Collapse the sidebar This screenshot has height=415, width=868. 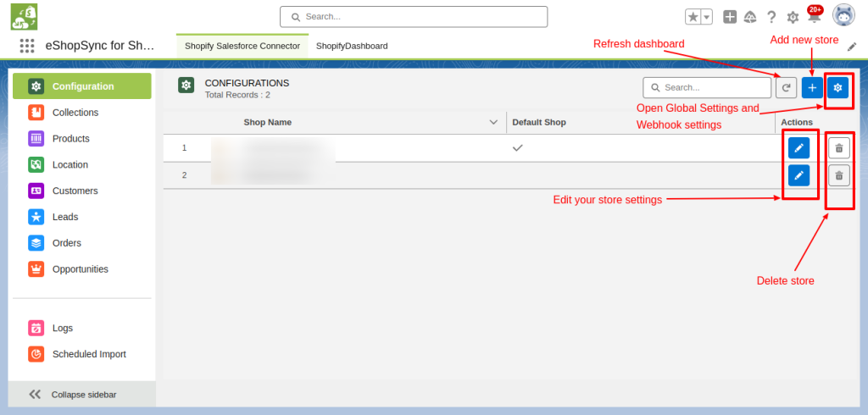(x=82, y=395)
